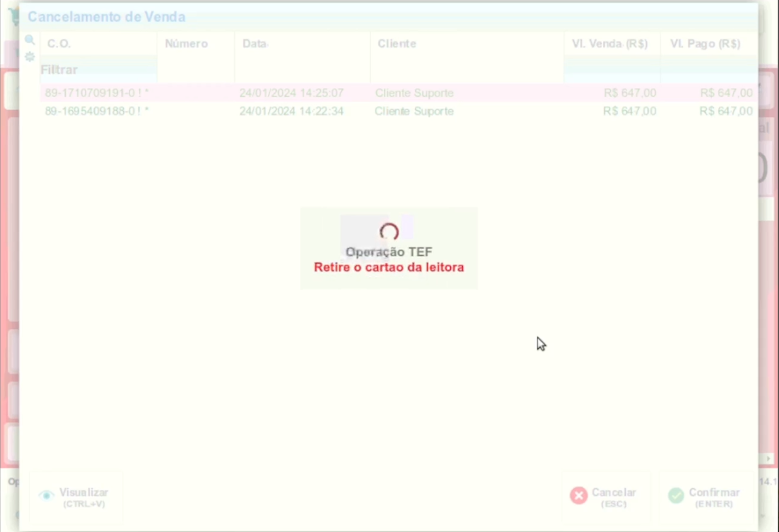Click the green checkmark Confirmar icon
Screen dimensions: 779x532
point(676,496)
